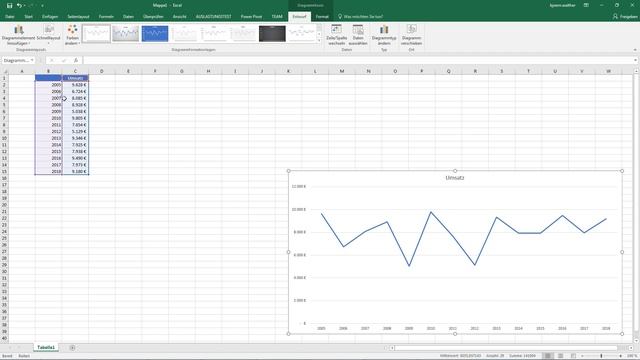Select the blue chart style thumbnail
The width and height of the screenshot is (640, 360).
(155, 33)
